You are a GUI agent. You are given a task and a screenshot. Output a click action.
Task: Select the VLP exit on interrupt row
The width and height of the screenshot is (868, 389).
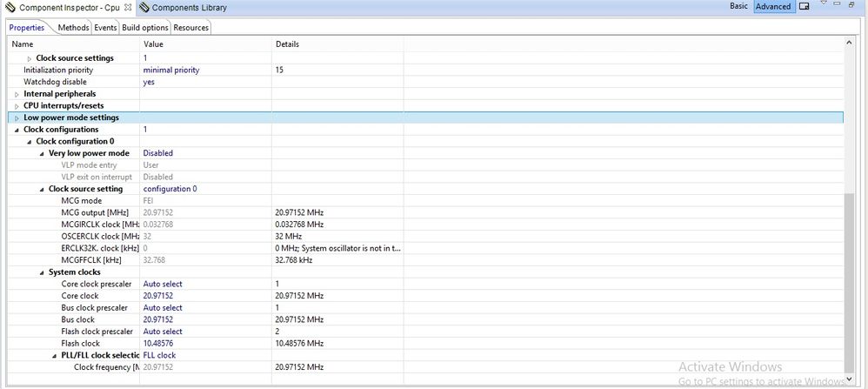(426, 178)
